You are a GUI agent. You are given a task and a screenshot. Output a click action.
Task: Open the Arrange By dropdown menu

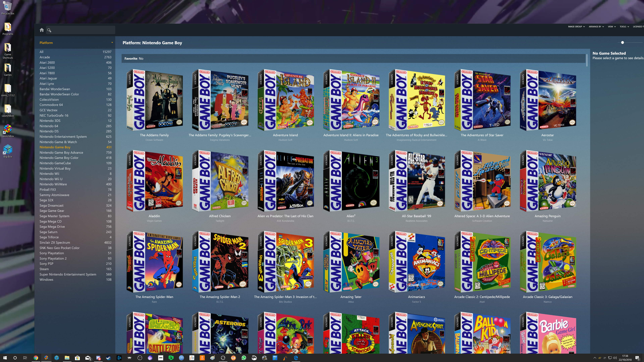pos(596,26)
